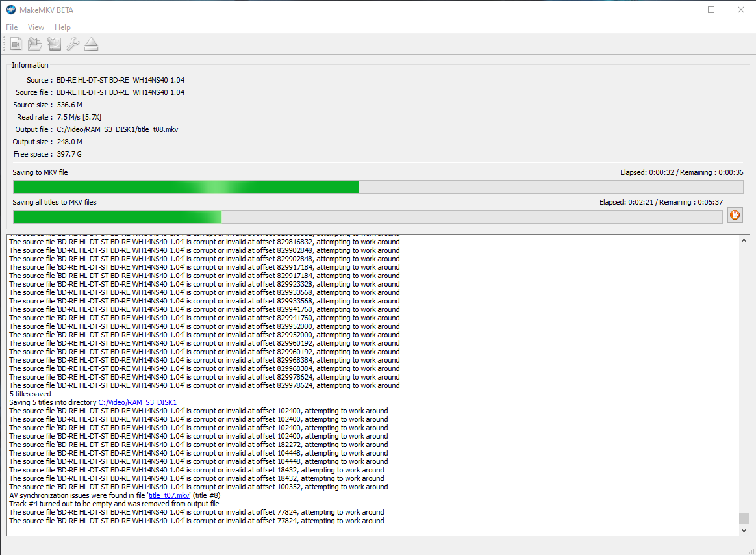Stop the operation with the orange hand icon
The width and height of the screenshot is (756, 555).
click(x=735, y=214)
